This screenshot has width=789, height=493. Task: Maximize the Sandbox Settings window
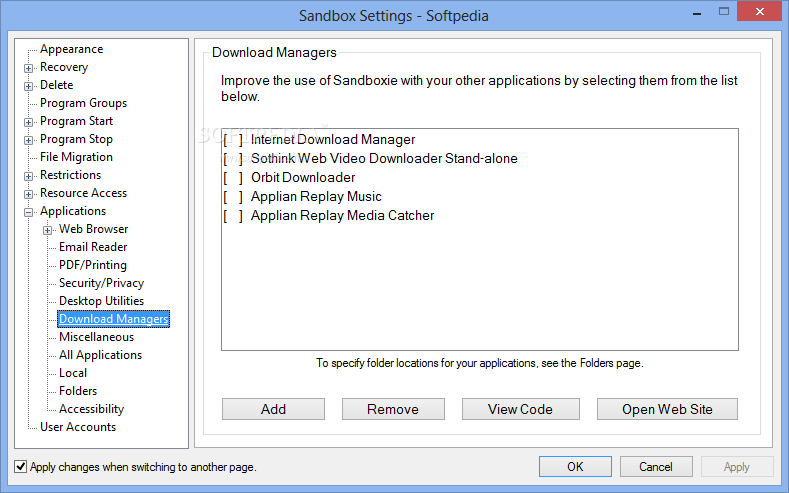click(x=724, y=12)
